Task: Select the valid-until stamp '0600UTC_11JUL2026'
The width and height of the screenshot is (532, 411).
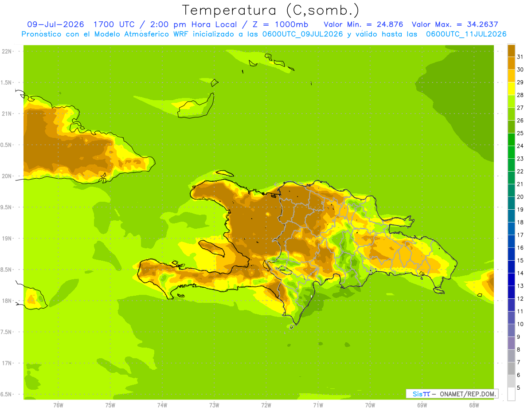Action: [466, 34]
